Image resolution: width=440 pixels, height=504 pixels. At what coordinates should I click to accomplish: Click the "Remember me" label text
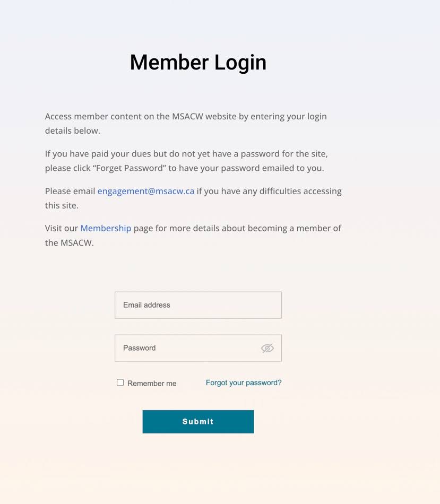(x=152, y=384)
